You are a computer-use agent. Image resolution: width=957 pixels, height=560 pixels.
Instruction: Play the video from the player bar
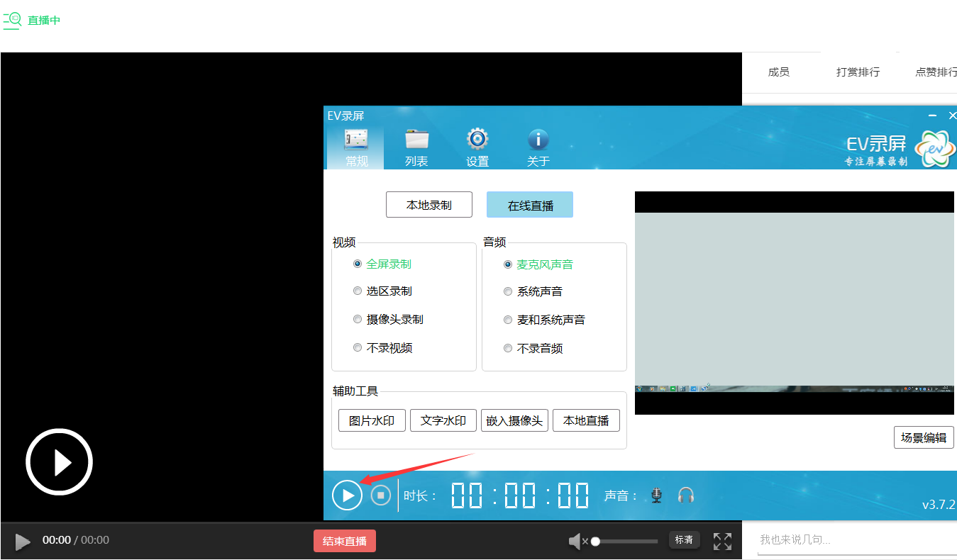click(23, 542)
